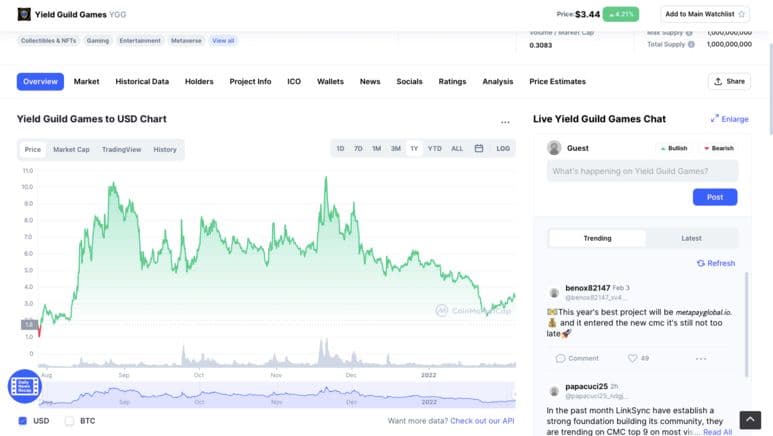
Task: Expand tags with View all
Action: (223, 41)
